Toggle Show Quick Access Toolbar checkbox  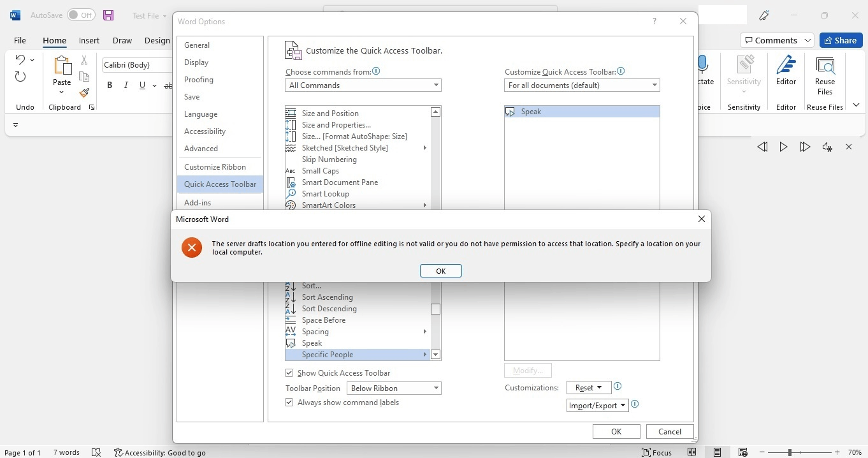289,373
